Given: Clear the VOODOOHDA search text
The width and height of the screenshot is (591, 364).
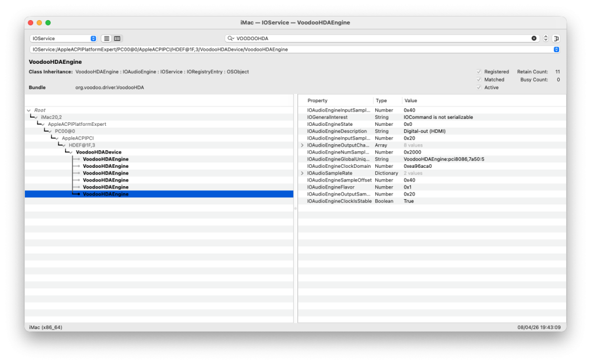Looking at the screenshot, I should click(x=534, y=38).
